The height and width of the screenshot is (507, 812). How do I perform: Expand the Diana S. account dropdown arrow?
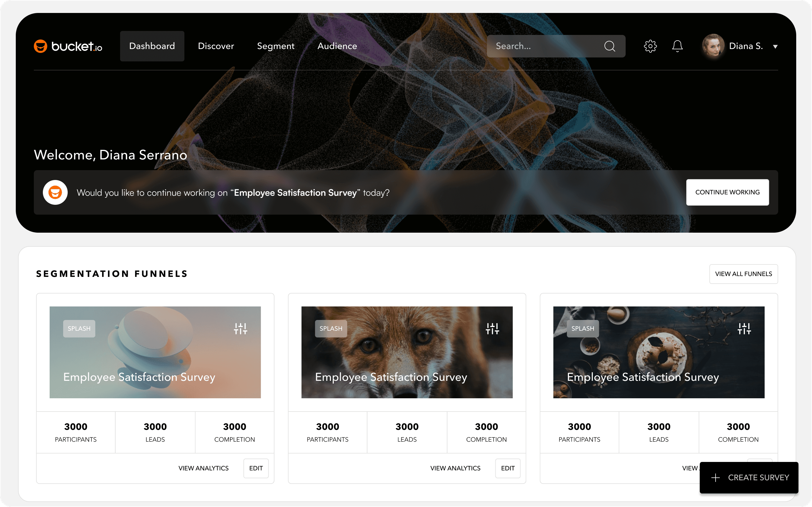[x=775, y=46]
